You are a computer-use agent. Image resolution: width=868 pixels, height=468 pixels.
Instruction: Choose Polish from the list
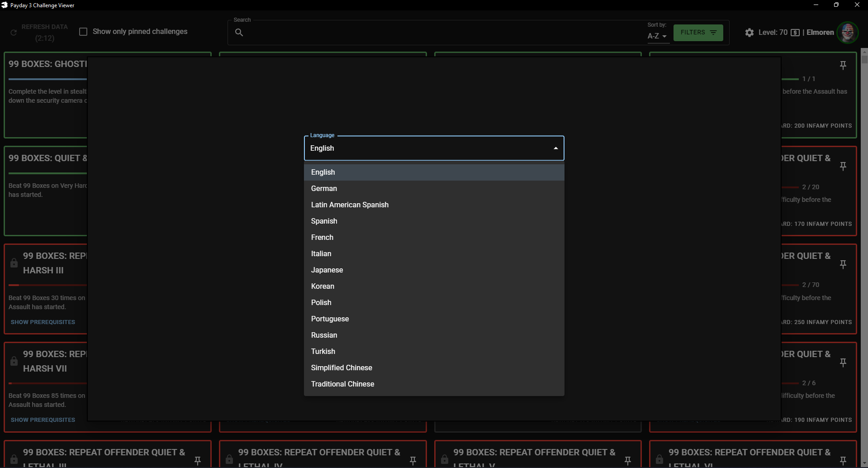pos(434,303)
